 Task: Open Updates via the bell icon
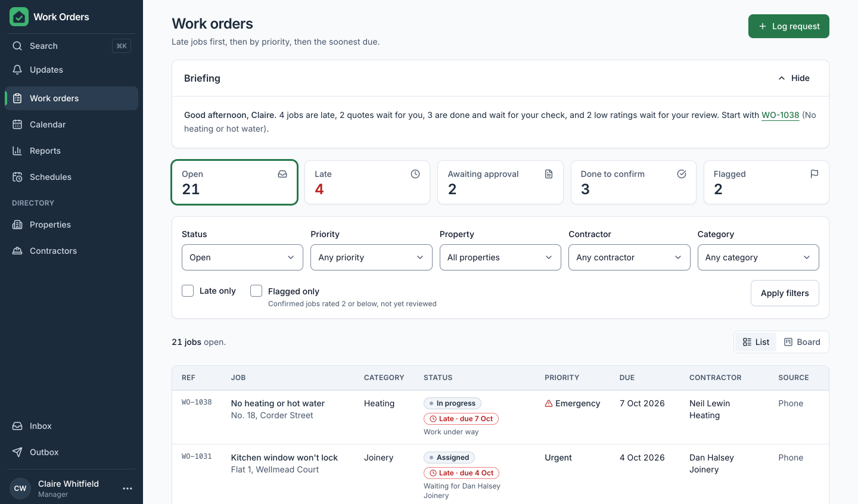17,70
